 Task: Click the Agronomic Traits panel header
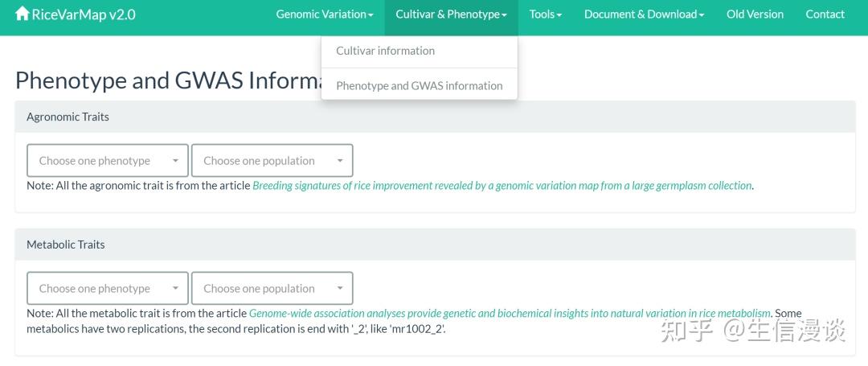(x=68, y=117)
